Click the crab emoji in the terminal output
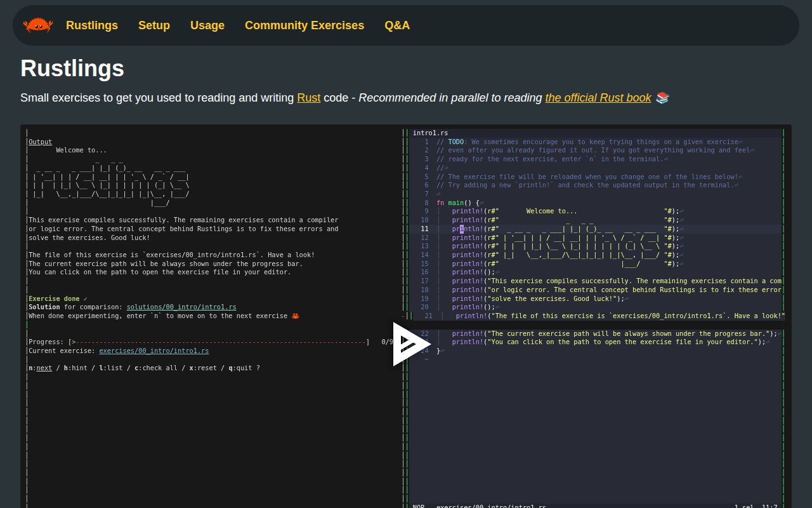812x508 pixels. pos(295,316)
